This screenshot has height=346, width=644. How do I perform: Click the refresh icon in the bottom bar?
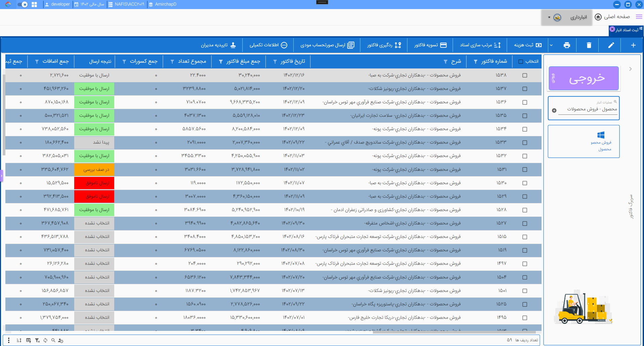(45, 340)
